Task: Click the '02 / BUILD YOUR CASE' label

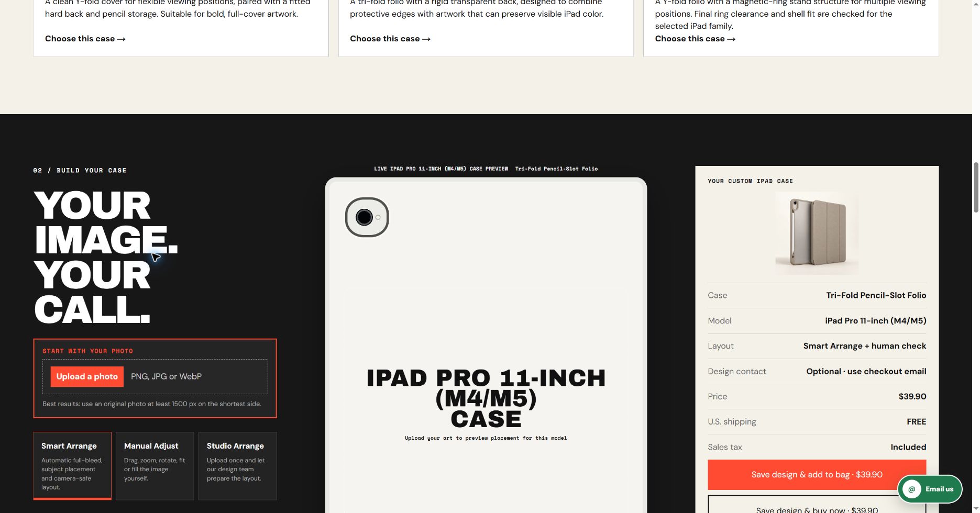Action: (80, 171)
